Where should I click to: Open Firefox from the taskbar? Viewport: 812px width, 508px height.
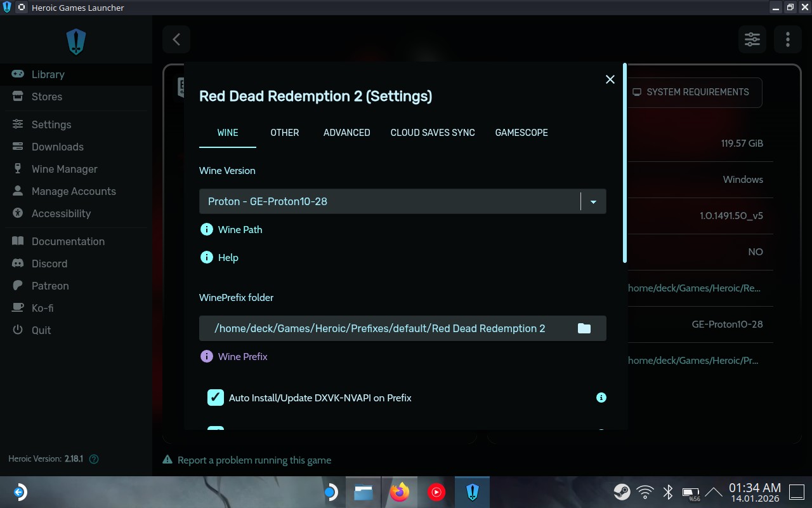click(400, 492)
